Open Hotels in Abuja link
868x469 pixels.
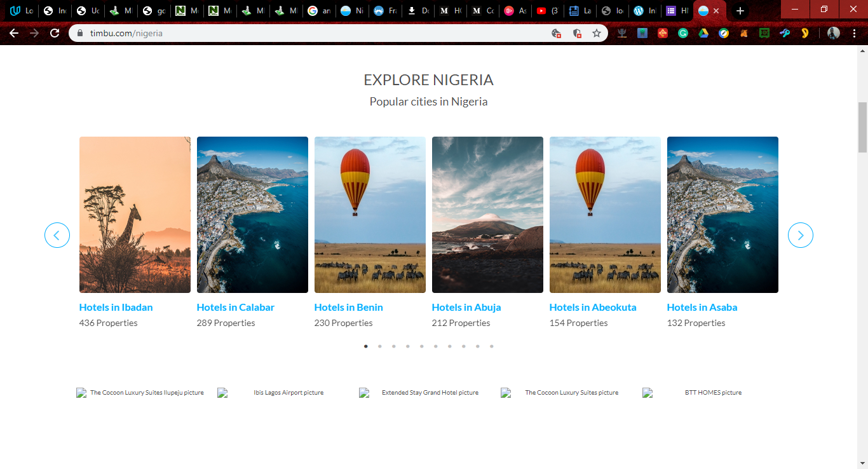[x=466, y=307]
